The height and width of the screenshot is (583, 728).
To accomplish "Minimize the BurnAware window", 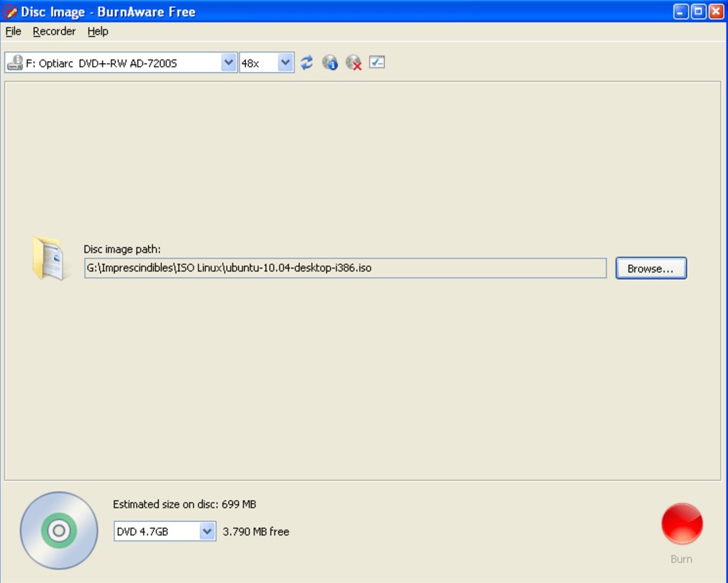I will 681,12.
